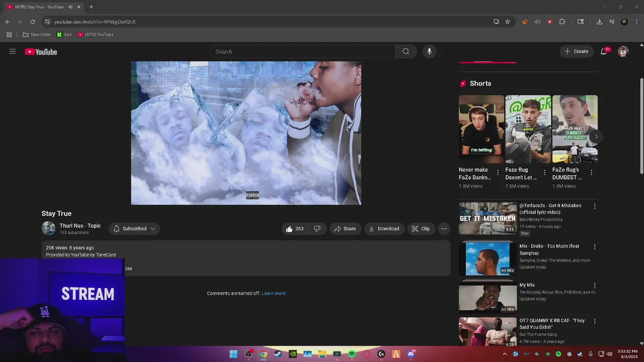Show next Shorts with the arrow

click(x=596, y=136)
